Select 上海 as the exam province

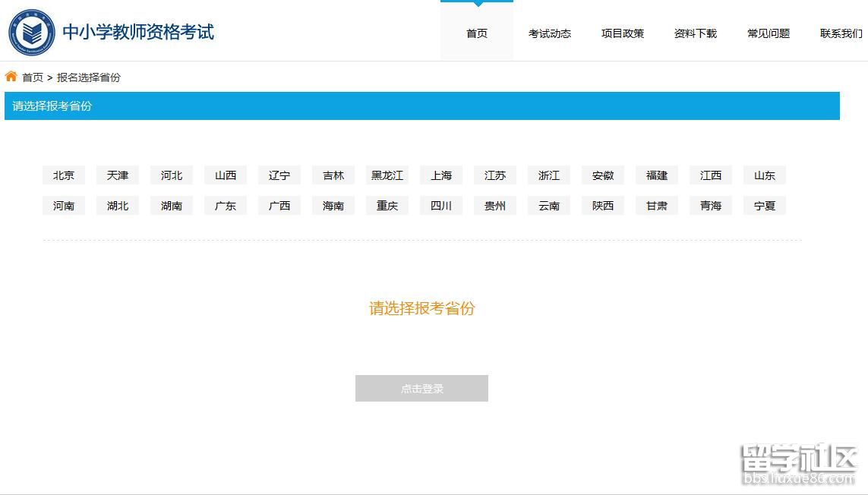[x=440, y=175]
